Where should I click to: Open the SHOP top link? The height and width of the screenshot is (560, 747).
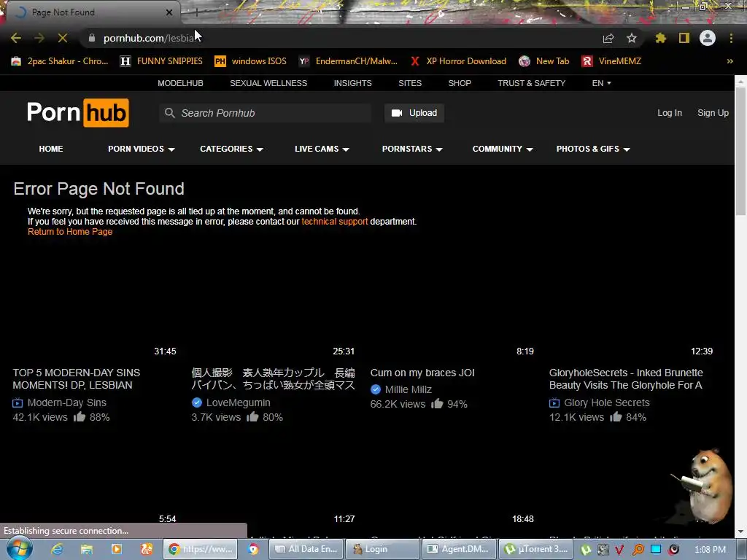click(x=460, y=83)
